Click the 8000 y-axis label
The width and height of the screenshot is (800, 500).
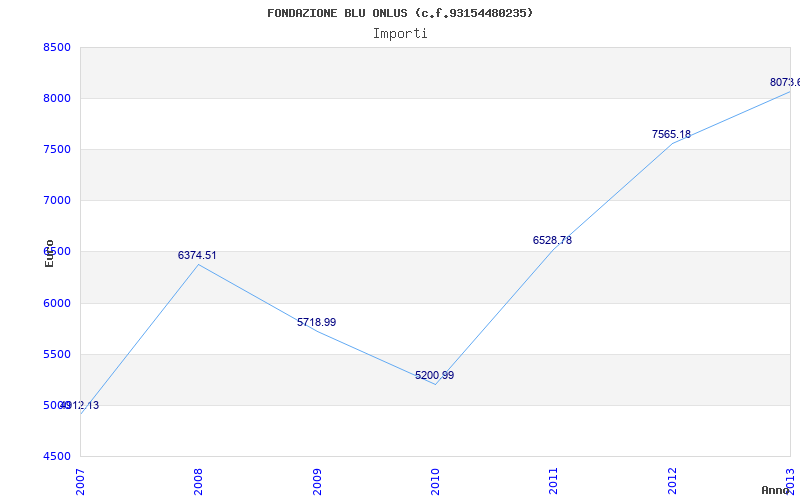pos(57,98)
